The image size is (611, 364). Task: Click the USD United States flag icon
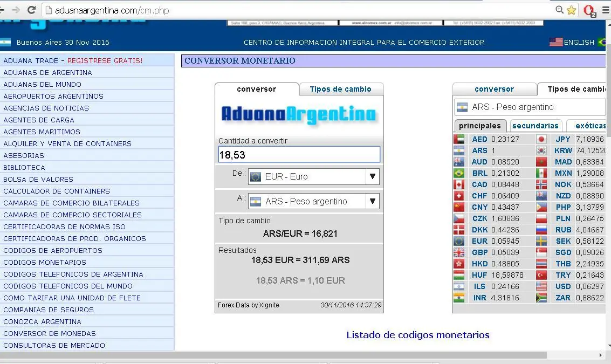click(541, 286)
